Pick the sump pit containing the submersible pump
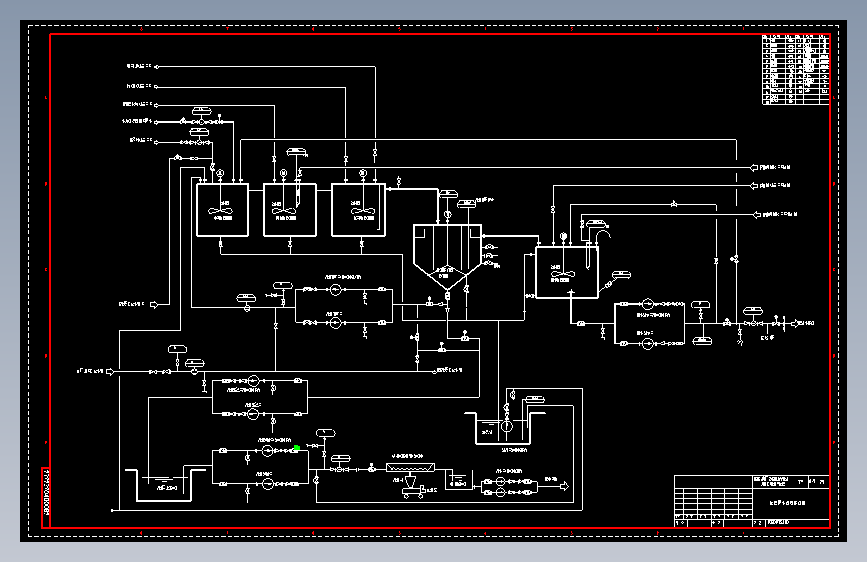867x562 pixels. tap(503, 428)
